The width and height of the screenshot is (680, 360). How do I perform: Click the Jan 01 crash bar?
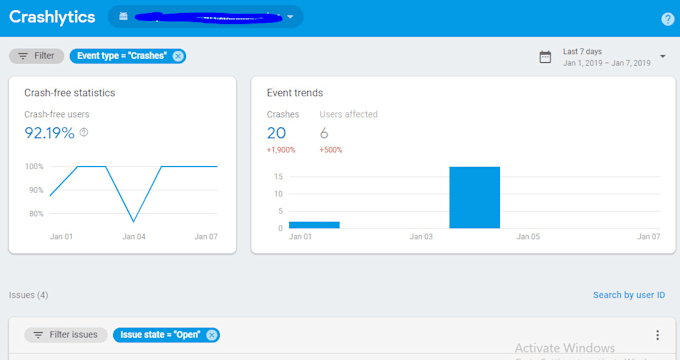314,225
